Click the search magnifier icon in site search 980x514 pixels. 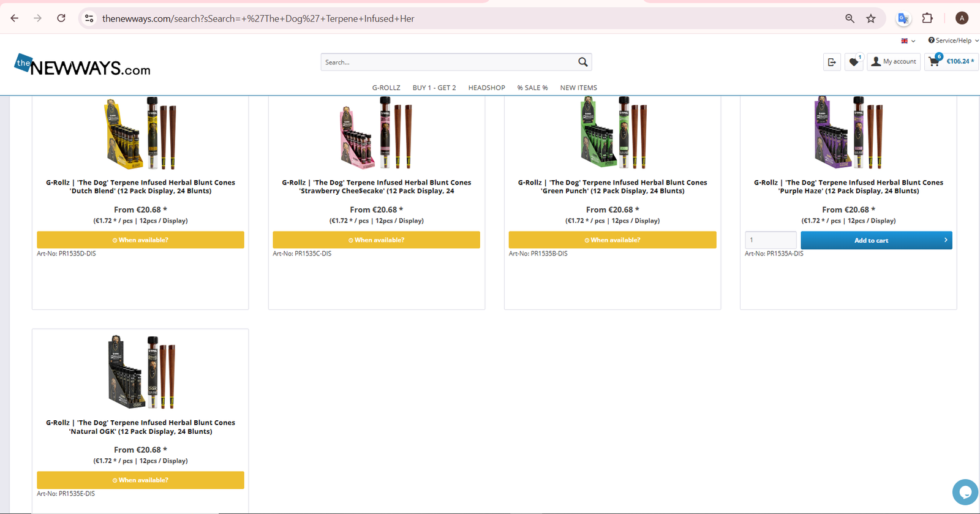(582, 62)
